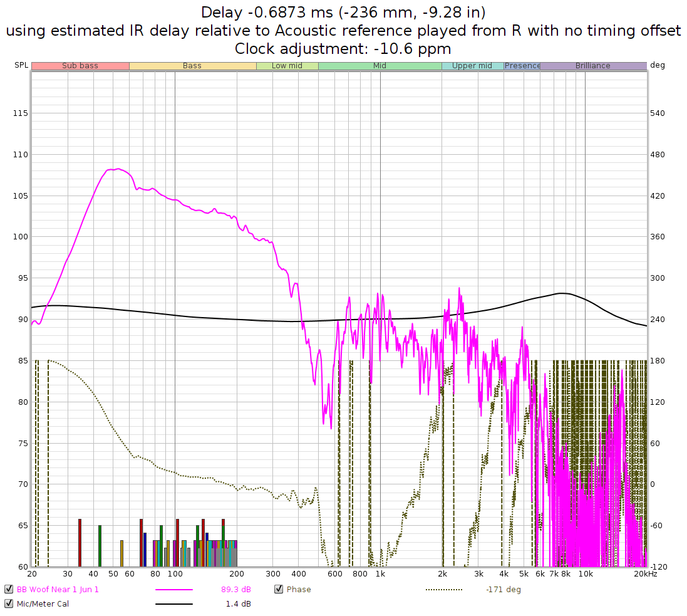Viewport: 687px width, 616px height.
Task: Click the '85' SPL axis value
Action: (x=23, y=361)
